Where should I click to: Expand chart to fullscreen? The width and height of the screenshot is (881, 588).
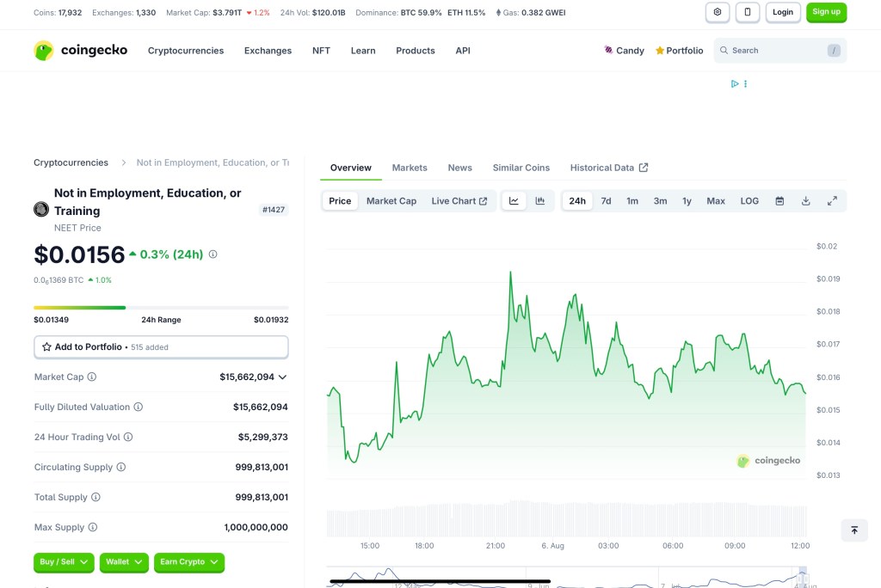tap(832, 201)
